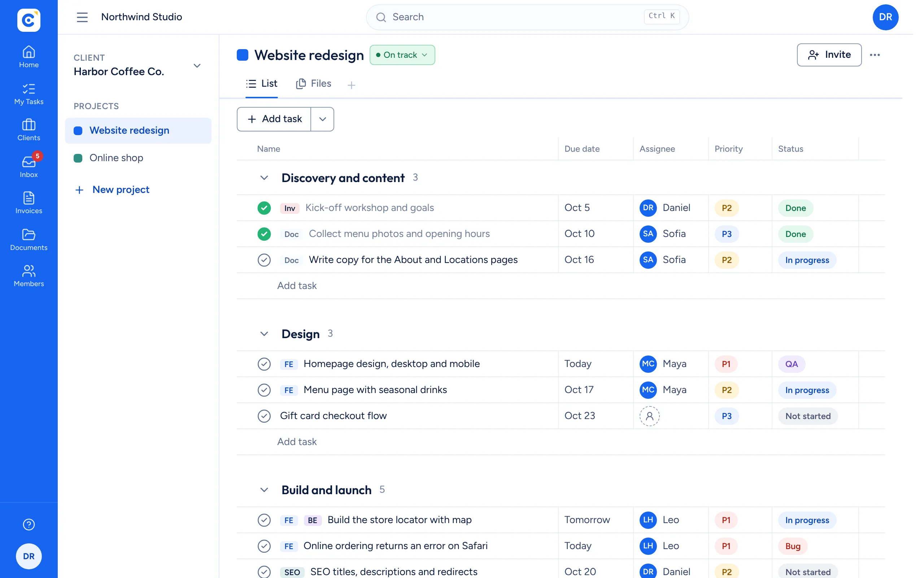Screen dimensions: 924x578
Task: Collapse the Design section
Action: (264, 334)
